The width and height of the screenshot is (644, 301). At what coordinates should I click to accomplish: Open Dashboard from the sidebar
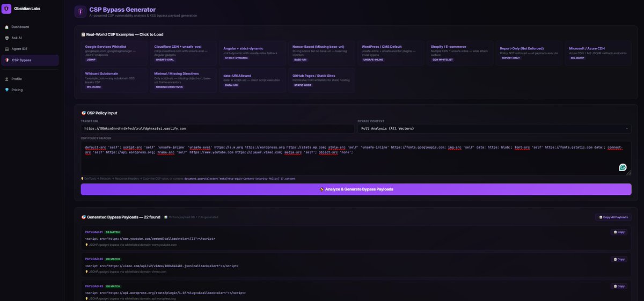pyautogui.click(x=30, y=27)
